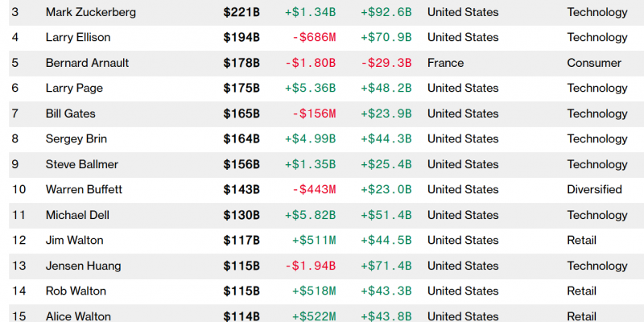Screen dimensions: 644x322
Task: Click Larry Ellison's name
Action: click(78, 37)
